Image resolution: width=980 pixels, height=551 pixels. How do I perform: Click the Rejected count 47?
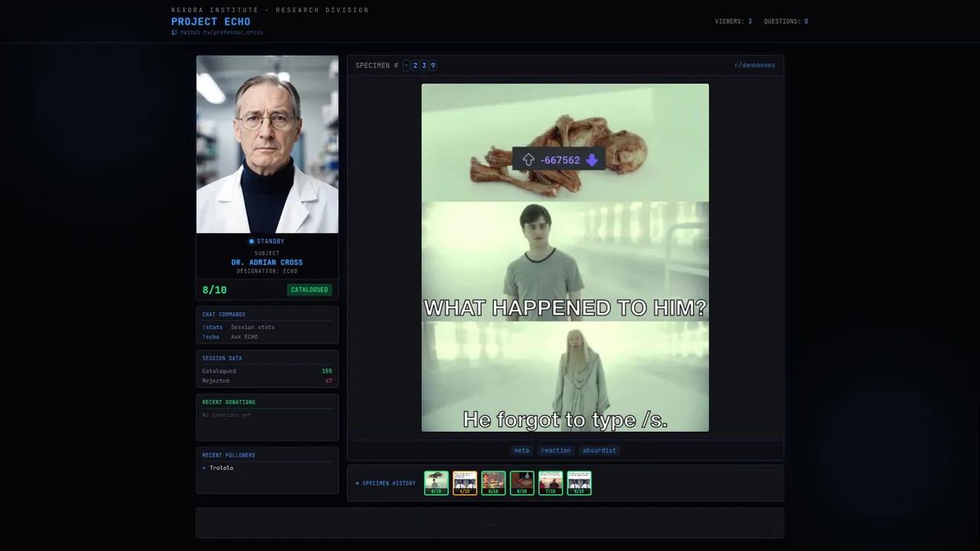[x=328, y=380]
